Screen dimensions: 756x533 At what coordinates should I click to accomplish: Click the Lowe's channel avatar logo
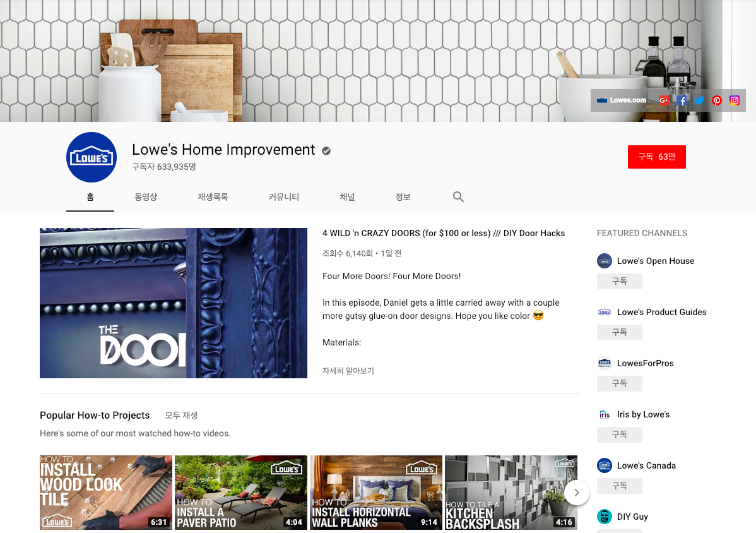[x=91, y=157]
